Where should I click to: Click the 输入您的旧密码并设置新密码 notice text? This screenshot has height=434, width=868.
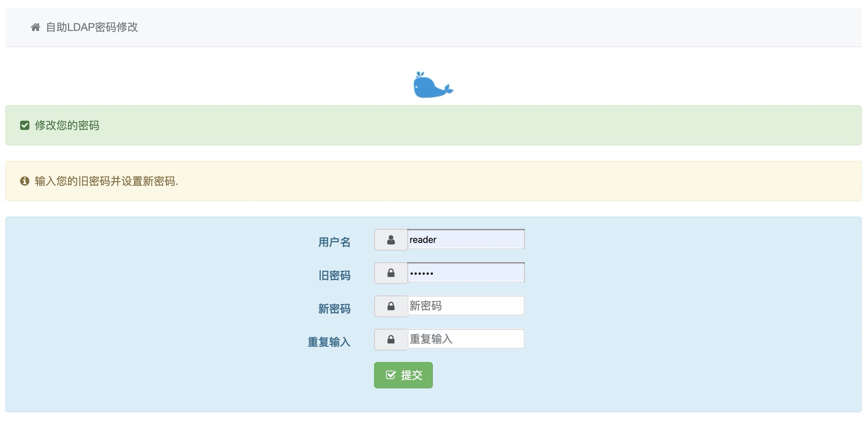pos(106,181)
